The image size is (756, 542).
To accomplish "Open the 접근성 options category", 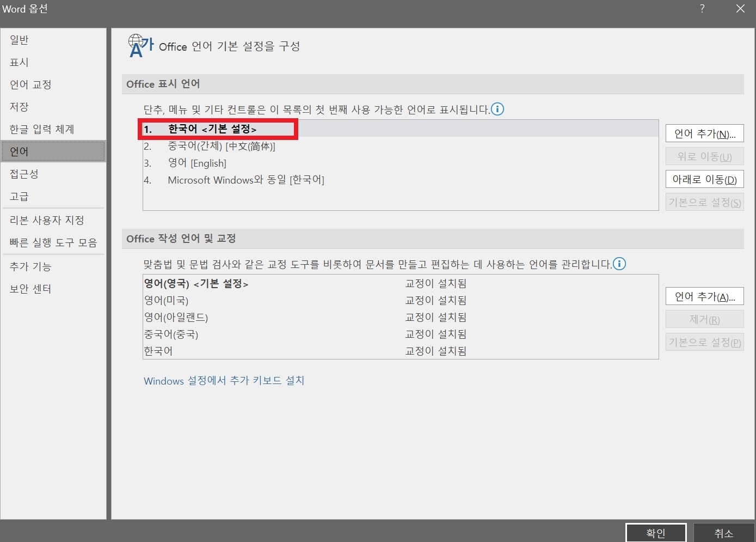I will coord(53,174).
